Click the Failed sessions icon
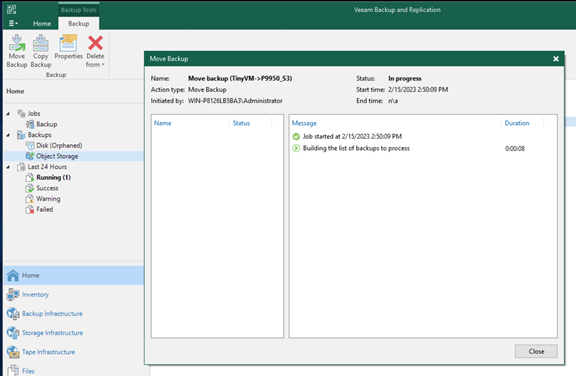 pos(30,210)
